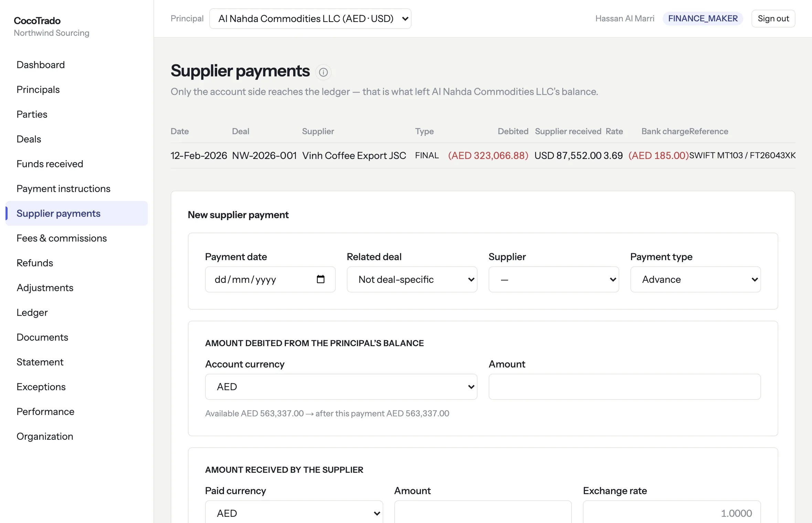
Task: Click the rate value 3.69
Action: (613, 156)
